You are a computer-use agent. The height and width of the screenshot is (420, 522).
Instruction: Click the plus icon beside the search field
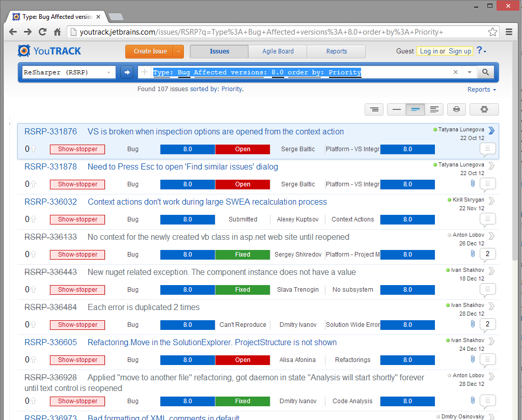[145, 72]
